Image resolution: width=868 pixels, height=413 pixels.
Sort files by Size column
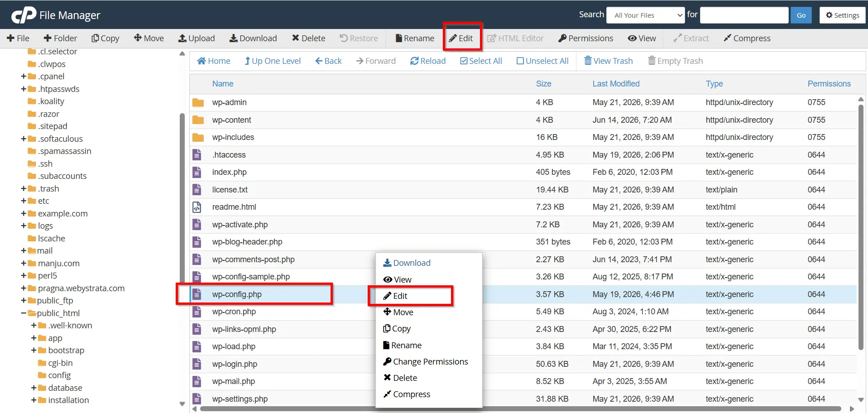(x=543, y=84)
